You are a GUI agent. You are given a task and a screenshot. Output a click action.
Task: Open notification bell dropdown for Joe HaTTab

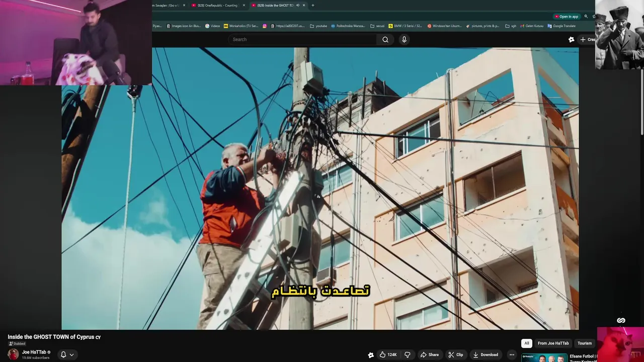coord(67,354)
